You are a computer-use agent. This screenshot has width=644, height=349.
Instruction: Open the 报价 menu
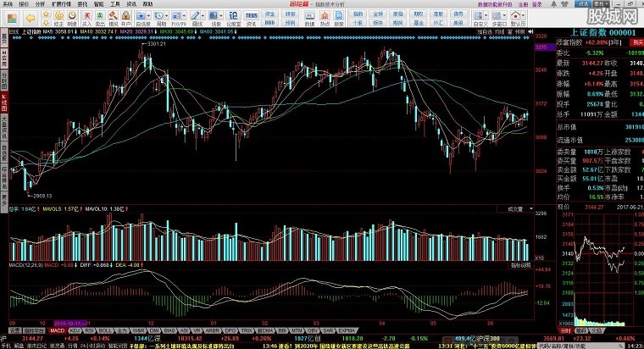(x=25, y=4)
